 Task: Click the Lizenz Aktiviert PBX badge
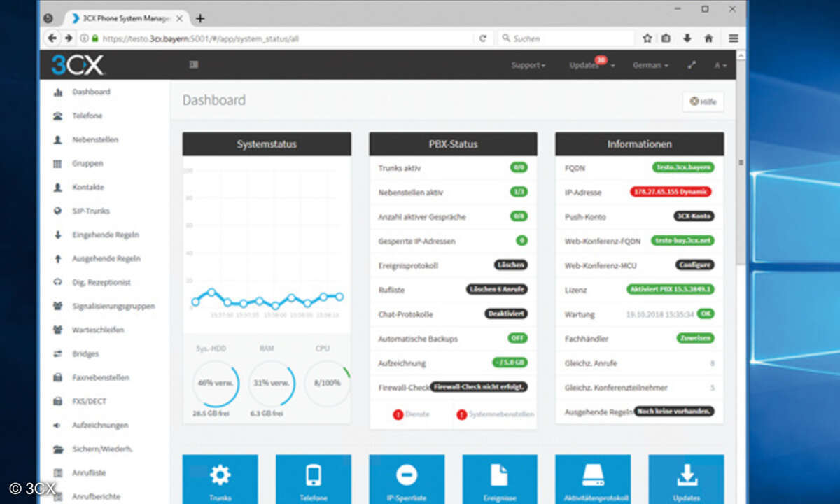[671, 289]
